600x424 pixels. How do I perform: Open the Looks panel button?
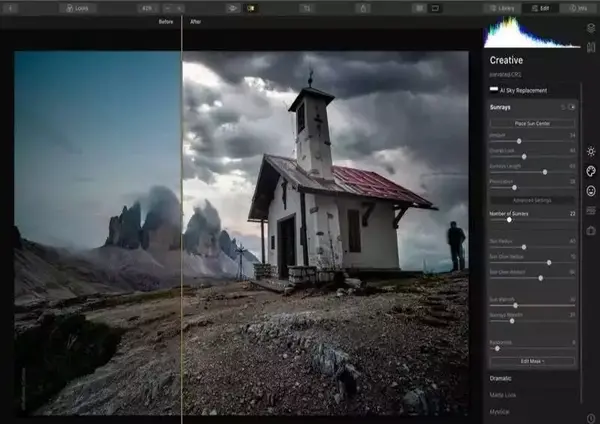point(77,8)
